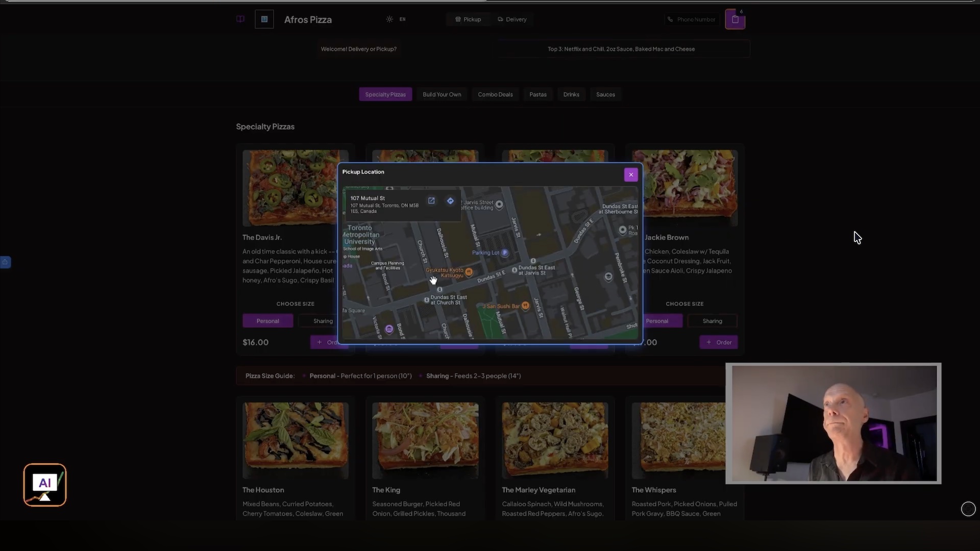Open the purple book menu icon

[240, 19]
